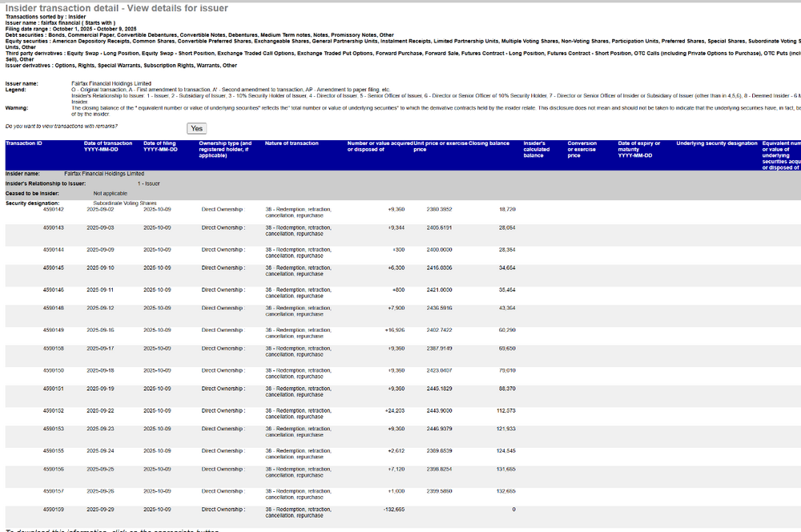
Task: Click transaction date 2025-09-22
Action: click(100, 411)
